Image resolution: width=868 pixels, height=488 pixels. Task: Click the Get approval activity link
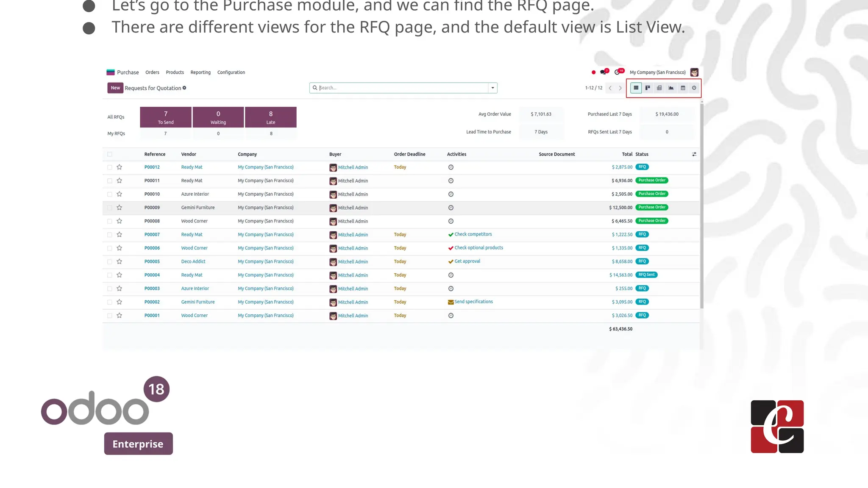467,261
